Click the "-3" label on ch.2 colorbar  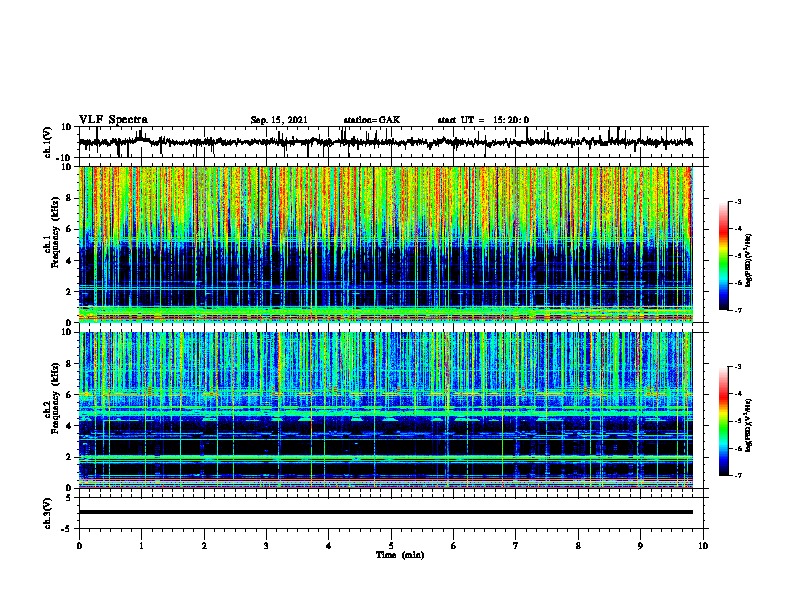pos(737,367)
